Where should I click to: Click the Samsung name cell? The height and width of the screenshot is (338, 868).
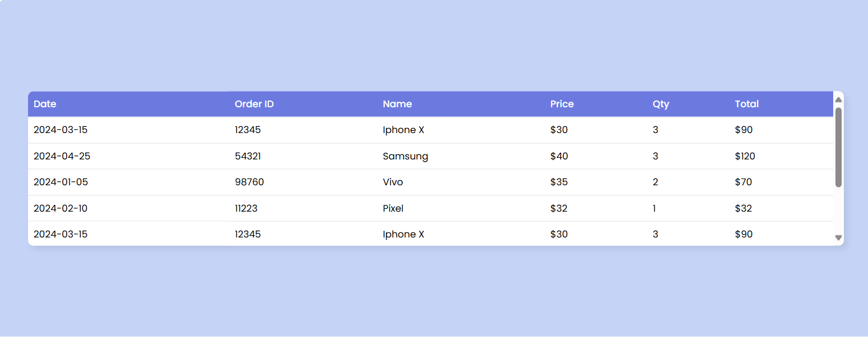405,156
